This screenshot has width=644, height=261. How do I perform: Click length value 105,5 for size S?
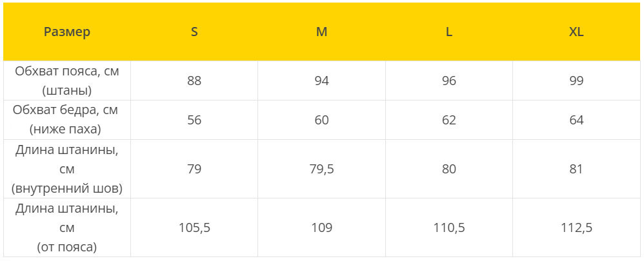[x=194, y=227]
